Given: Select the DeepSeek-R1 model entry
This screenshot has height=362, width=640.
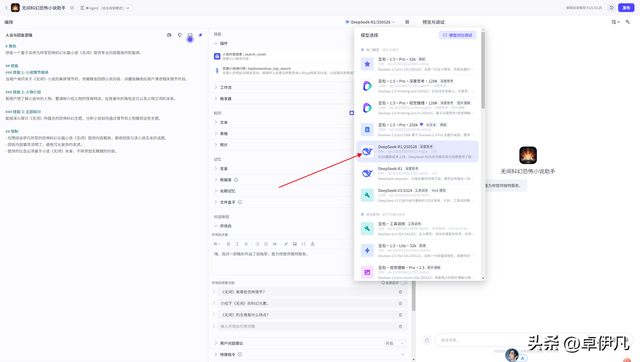Looking at the screenshot, I should (x=417, y=173).
